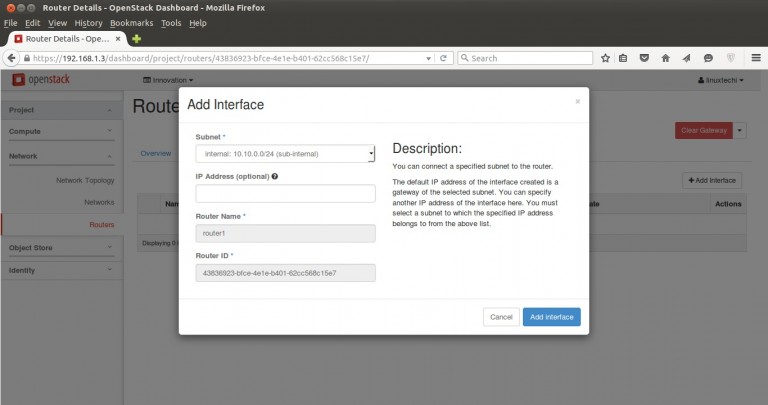The width and height of the screenshot is (768, 405).
Task: Open the History menu in the menu bar
Action: [88, 22]
